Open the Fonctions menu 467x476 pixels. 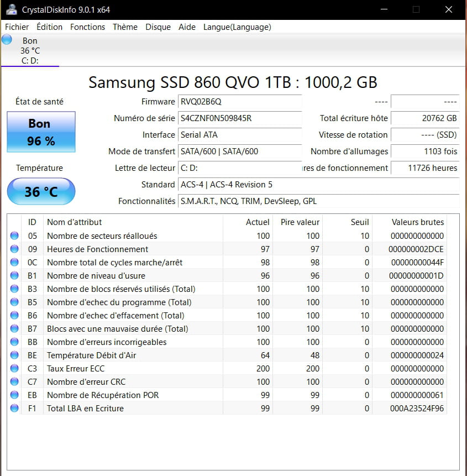click(x=87, y=27)
